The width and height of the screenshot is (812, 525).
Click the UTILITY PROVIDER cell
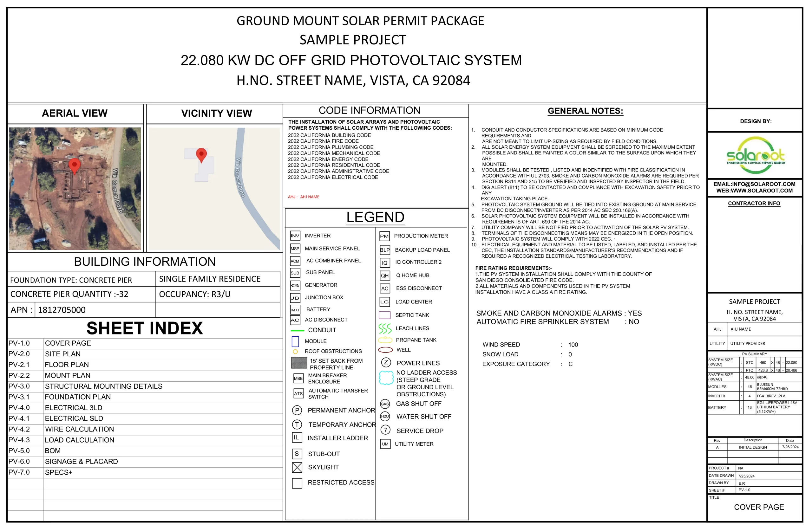tap(765, 343)
